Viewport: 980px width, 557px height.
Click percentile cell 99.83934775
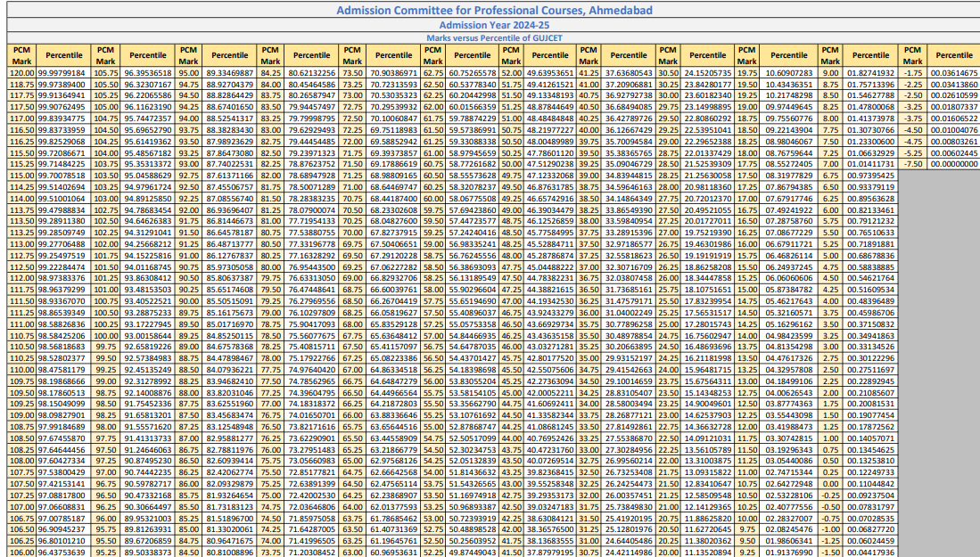coord(63,119)
